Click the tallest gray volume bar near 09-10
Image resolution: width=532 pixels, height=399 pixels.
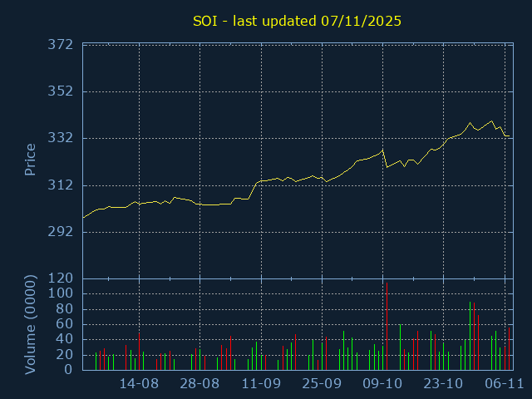coord(387,328)
